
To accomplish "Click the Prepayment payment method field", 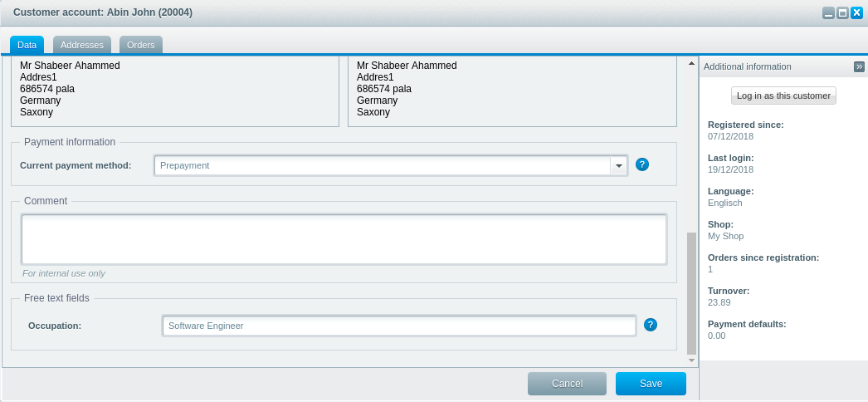I will tap(382, 166).
